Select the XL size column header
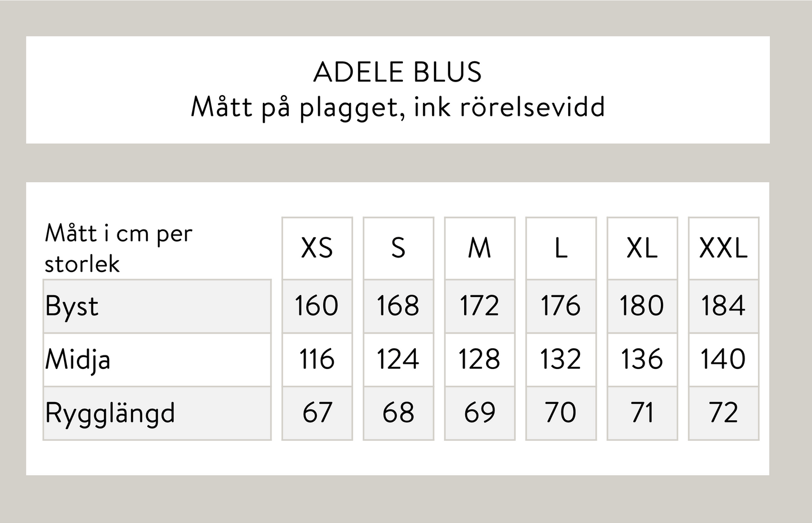Image resolution: width=812 pixels, height=523 pixels. [642, 248]
